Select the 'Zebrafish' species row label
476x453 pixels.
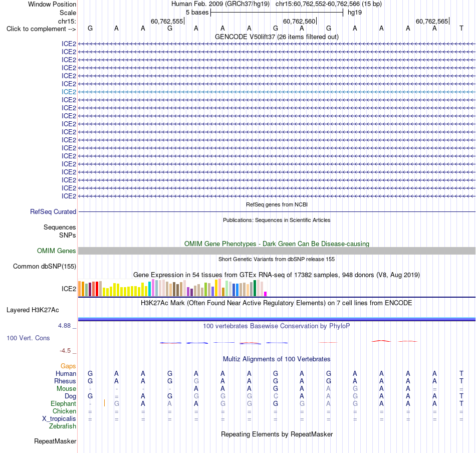pyautogui.click(x=63, y=426)
